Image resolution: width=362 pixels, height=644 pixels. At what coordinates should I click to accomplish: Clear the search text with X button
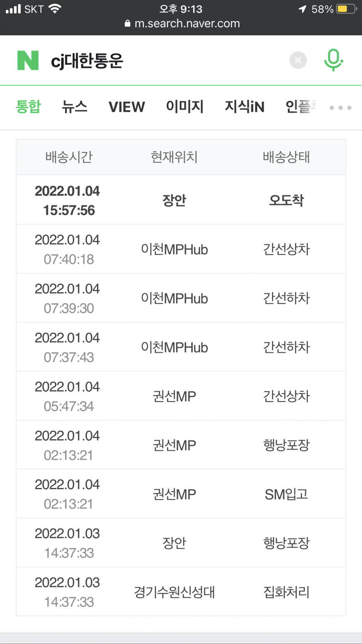coord(298,60)
